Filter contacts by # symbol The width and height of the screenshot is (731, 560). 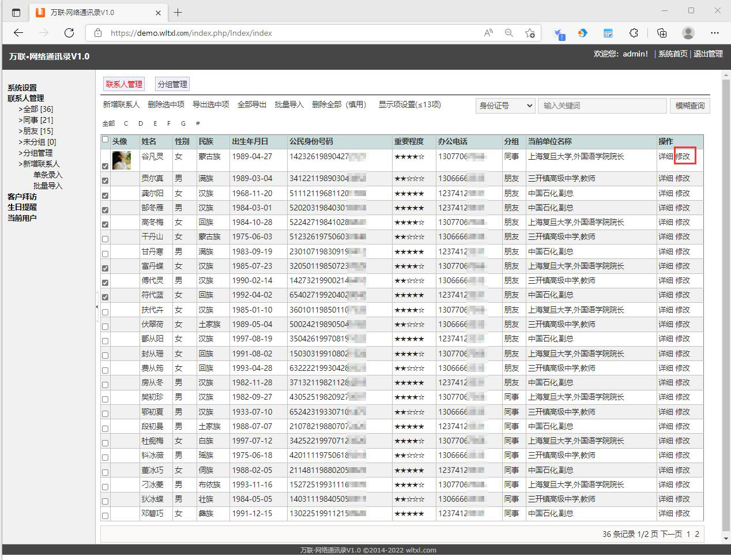tap(198, 123)
